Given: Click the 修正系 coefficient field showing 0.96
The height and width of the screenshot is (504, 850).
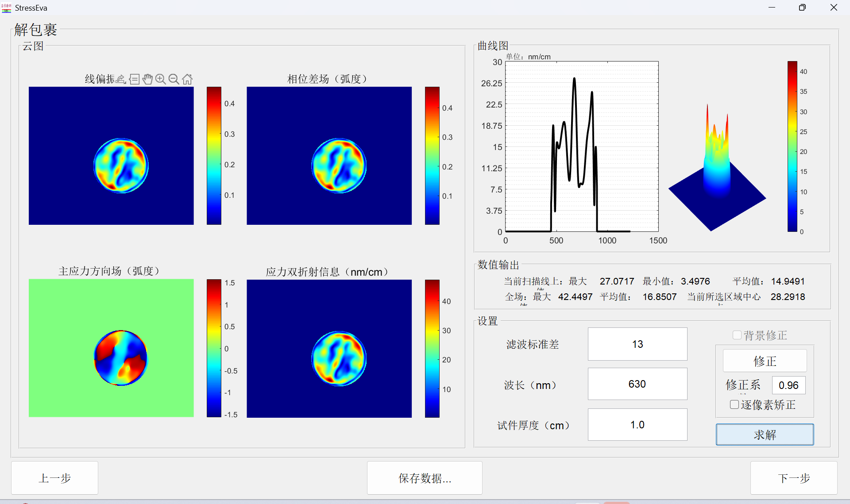Looking at the screenshot, I should coord(788,385).
